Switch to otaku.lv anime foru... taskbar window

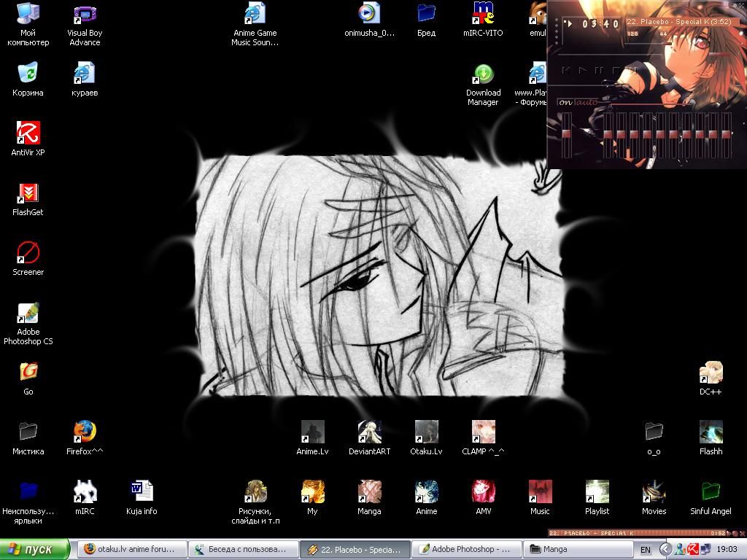(x=131, y=549)
